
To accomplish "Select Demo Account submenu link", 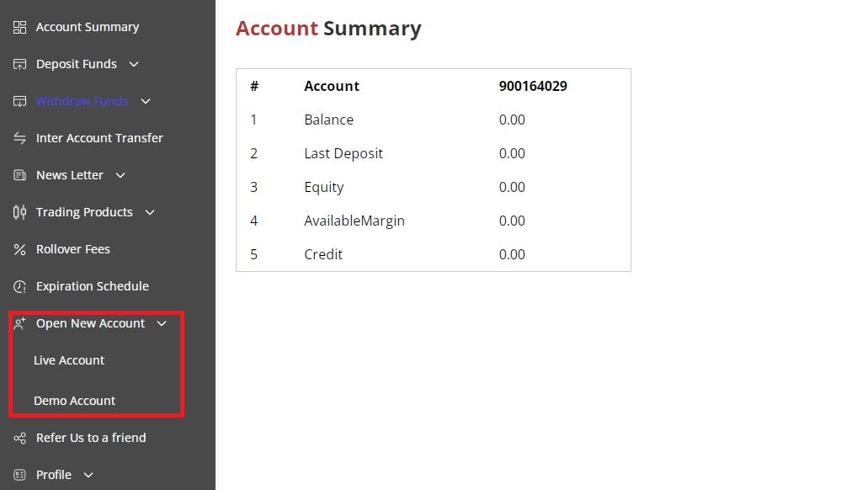I will 75,401.
